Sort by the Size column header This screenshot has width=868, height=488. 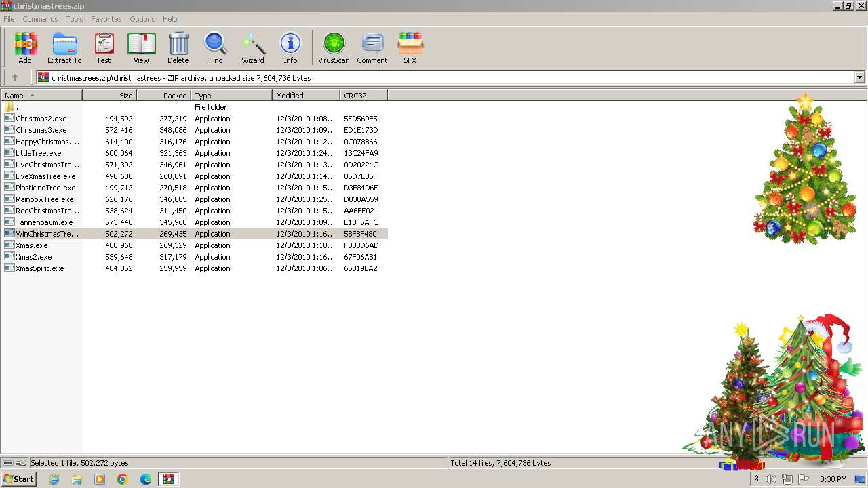(109, 96)
